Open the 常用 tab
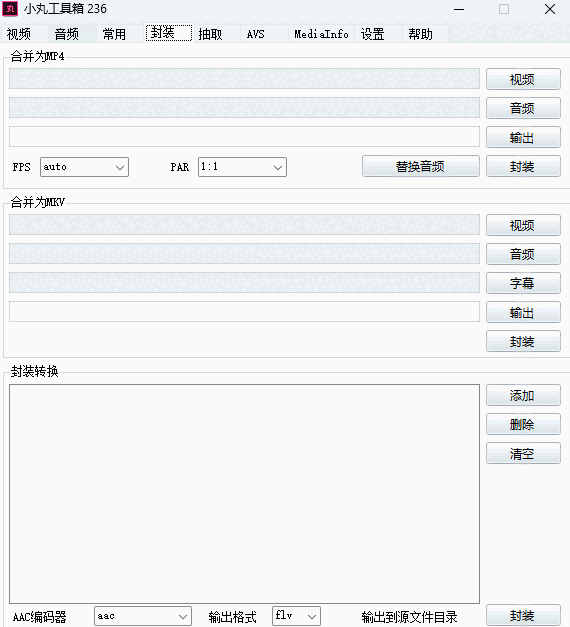570x627 pixels. tap(120, 34)
